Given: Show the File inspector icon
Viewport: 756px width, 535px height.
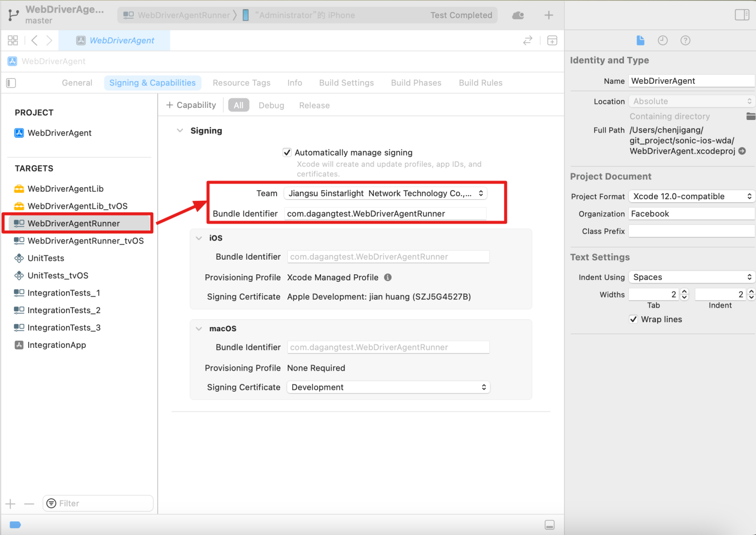Looking at the screenshot, I should pyautogui.click(x=640, y=40).
